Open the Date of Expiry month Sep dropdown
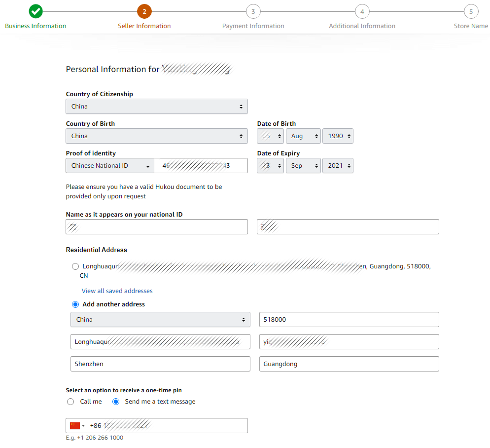This screenshot has height=448, width=490. 303,165
